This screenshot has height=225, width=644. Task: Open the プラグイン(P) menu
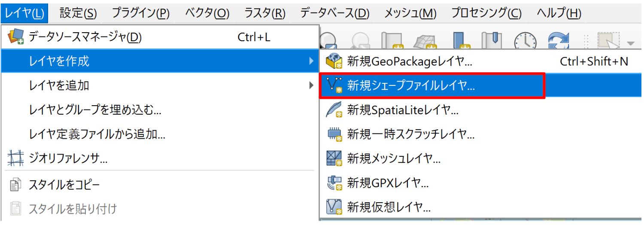point(141,13)
